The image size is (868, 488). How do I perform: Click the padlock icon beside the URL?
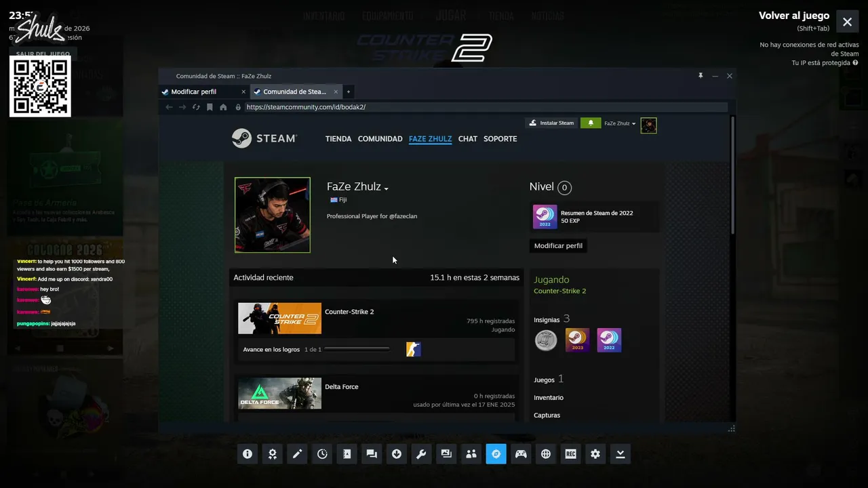point(238,107)
